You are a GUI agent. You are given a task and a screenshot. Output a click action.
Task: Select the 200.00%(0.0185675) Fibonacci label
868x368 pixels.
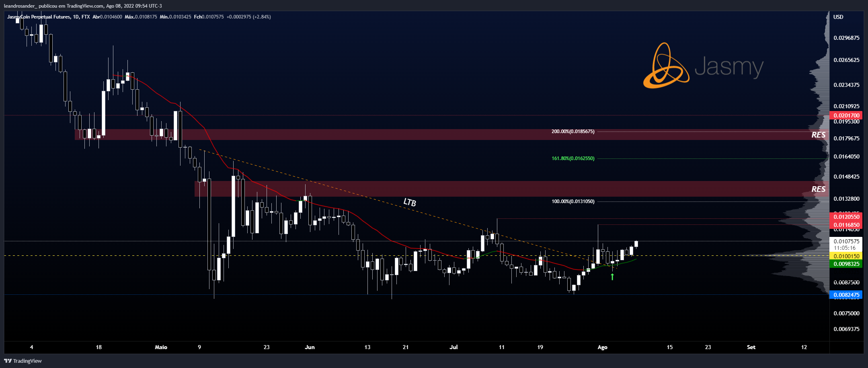573,132
